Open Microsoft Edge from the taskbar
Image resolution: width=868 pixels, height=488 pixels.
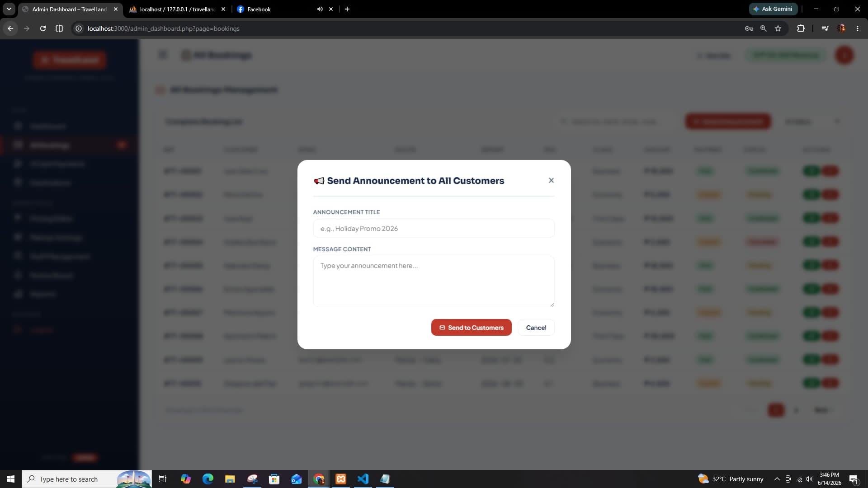tap(208, 479)
